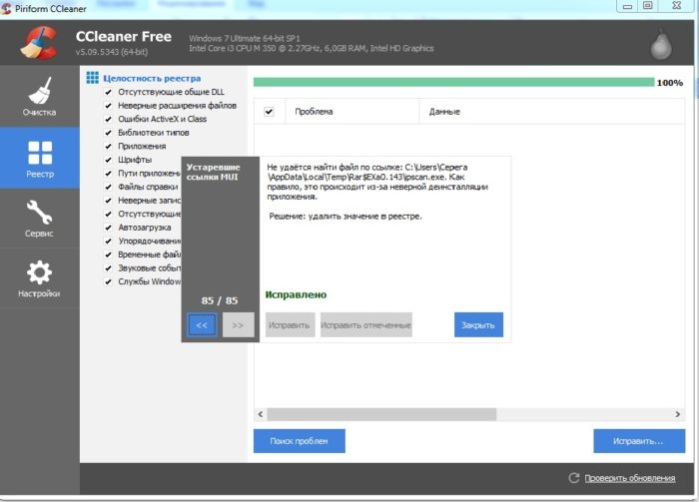Click the Целостность реестра heading
This screenshot has height=502, width=699.
coord(152,78)
